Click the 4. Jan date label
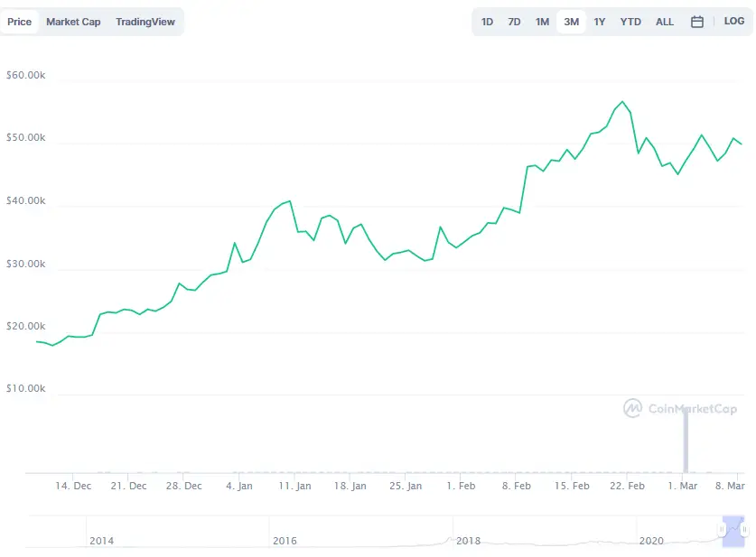Viewport: 756px width, 557px height. [239, 486]
